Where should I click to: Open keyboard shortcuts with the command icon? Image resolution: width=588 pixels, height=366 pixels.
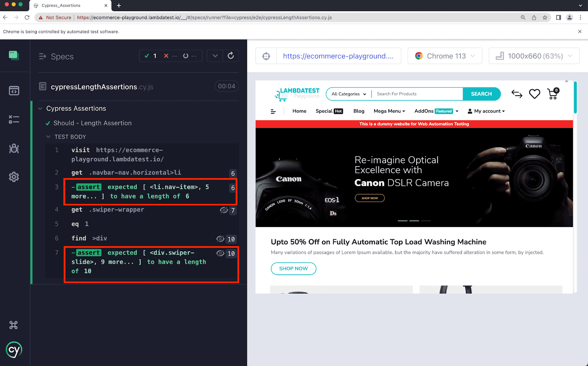pyautogui.click(x=14, y=325)
